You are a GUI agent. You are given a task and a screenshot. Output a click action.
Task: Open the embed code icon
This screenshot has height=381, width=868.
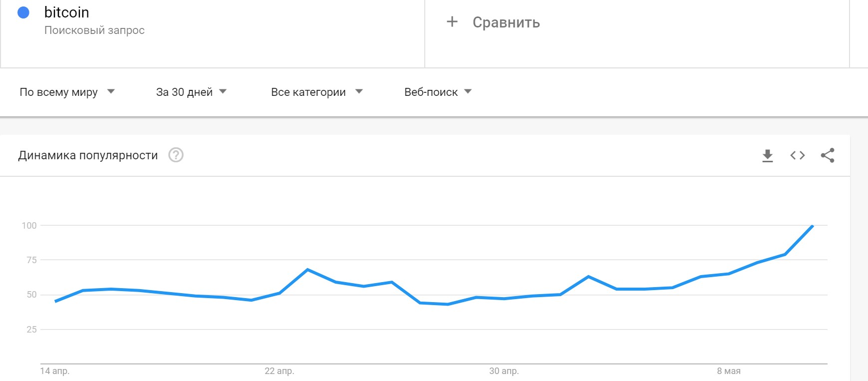[798, 155]
